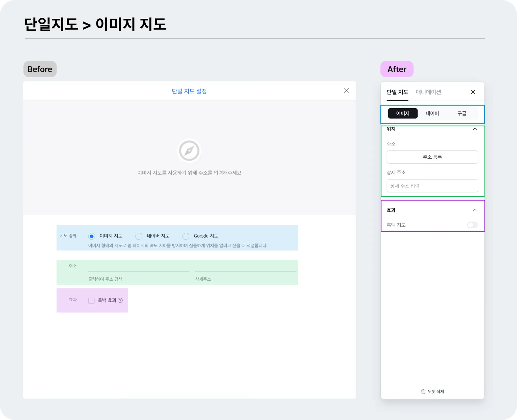
Task: Click the 클릭하여 주소 검색 field
Action: (x=139, y=268)
